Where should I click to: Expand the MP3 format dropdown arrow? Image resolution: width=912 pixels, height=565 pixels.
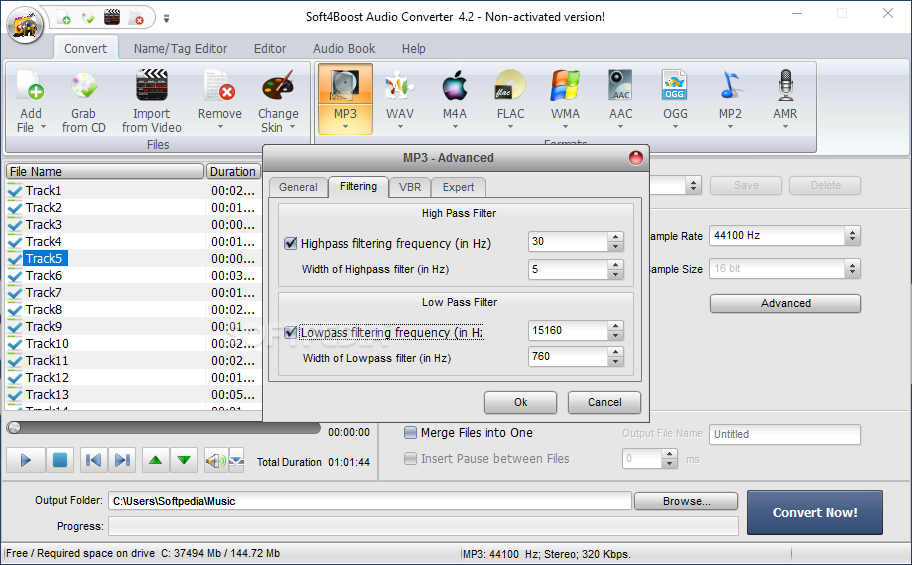pos(345,127)
